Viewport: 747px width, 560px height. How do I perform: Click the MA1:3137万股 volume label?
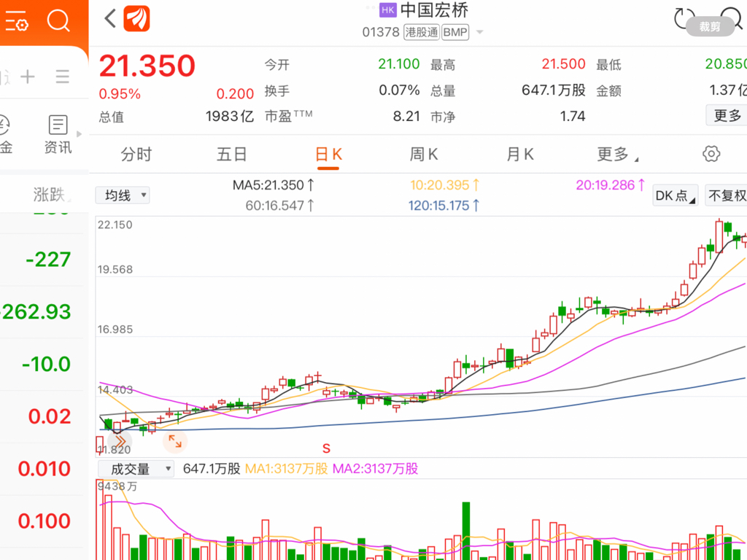pos(286,469)
